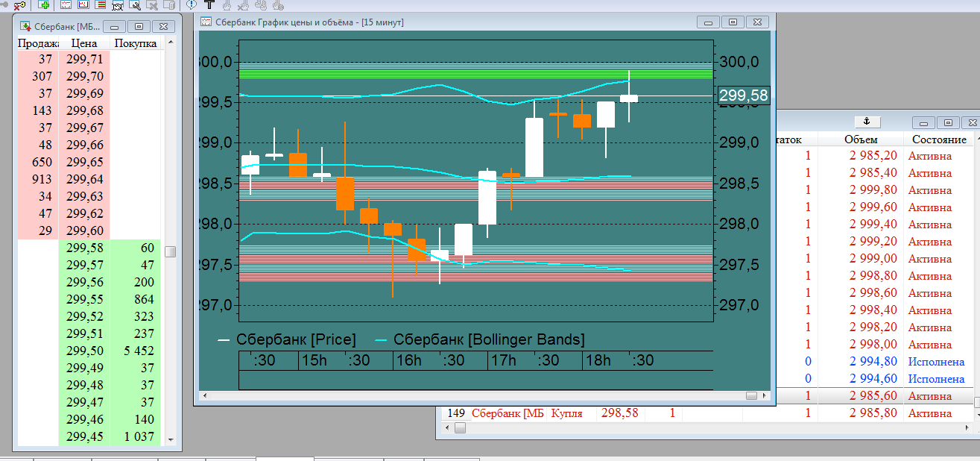Click the ask quantity 913 in order book
This screenshot has width=980, height=461.
point(42,179)
